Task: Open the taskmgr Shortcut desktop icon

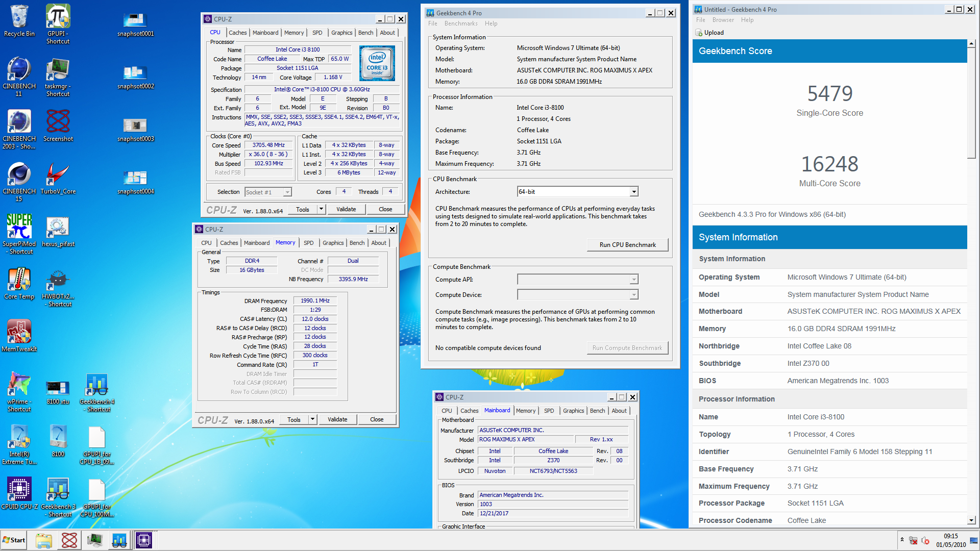Action: pyautogui.click(x=58, y=77)
